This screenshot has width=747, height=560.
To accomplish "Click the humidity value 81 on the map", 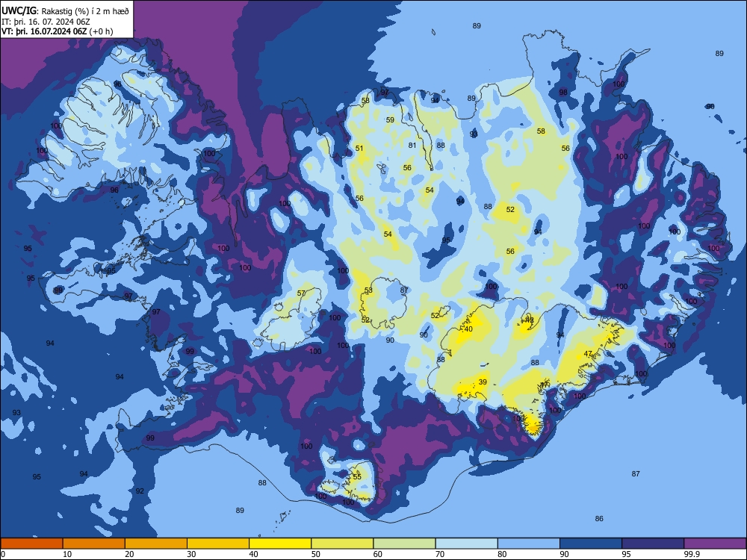I will 412,146.
